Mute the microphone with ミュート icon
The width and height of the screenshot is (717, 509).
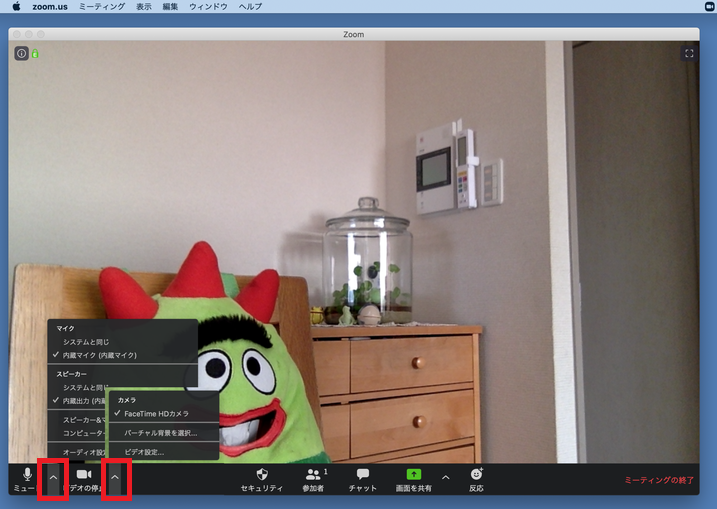click(27, 474)
